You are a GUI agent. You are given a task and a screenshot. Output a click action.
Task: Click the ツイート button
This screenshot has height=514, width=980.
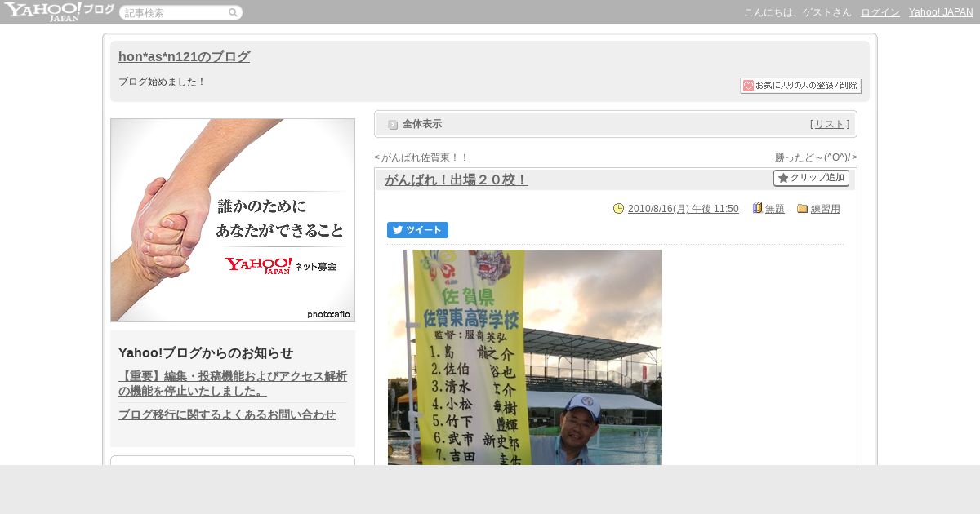coord(417,230)
